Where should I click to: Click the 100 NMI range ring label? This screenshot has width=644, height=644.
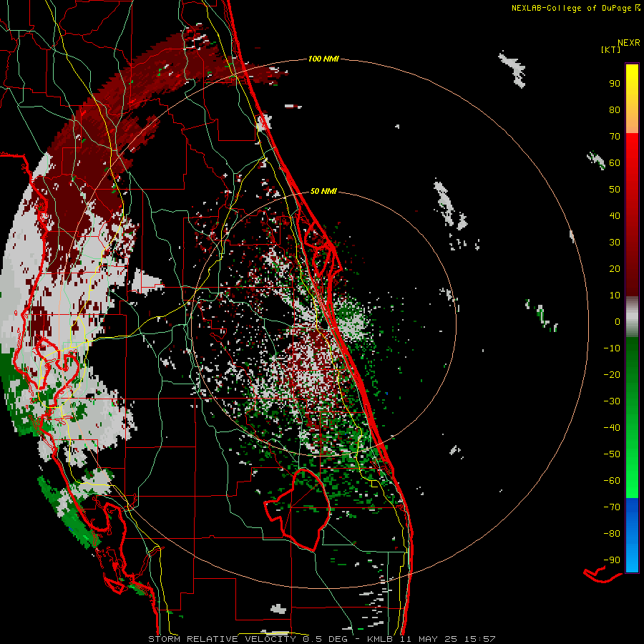[323, 59]
